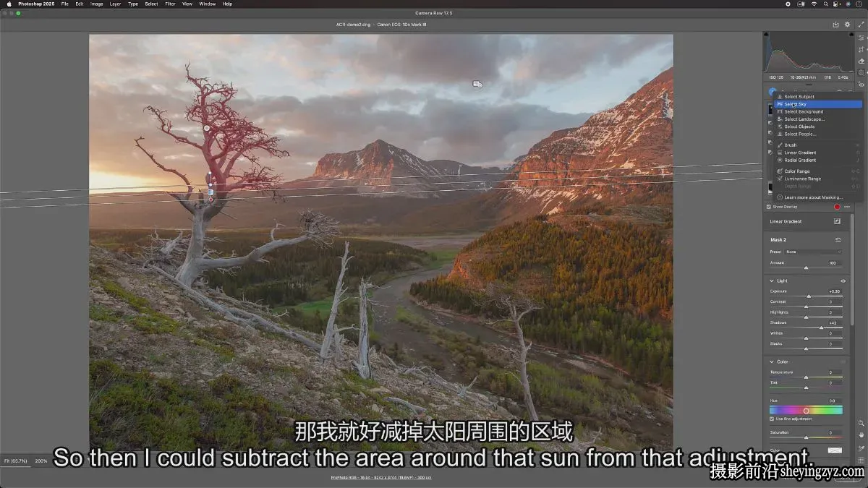Pick the color sampler eyedropper tool
Image resolution: width=868 pixels, height=488 pixels.
tap(861, 448)
